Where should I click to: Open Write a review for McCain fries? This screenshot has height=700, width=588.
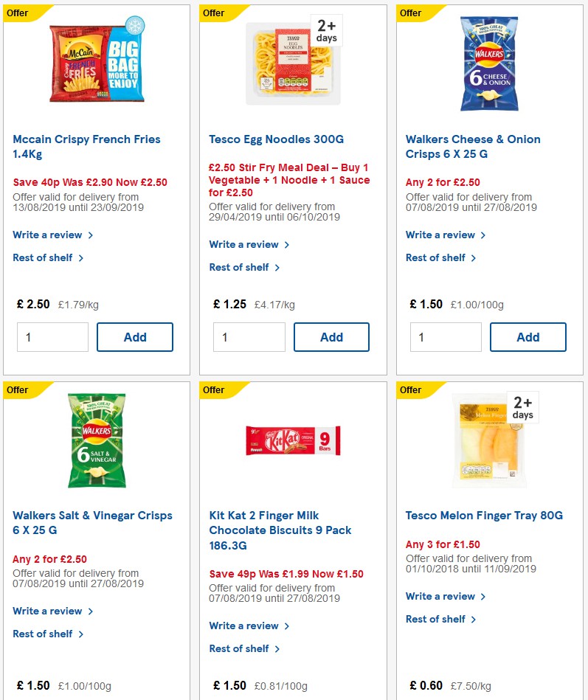pyautogui.click(x=47, y=235)
